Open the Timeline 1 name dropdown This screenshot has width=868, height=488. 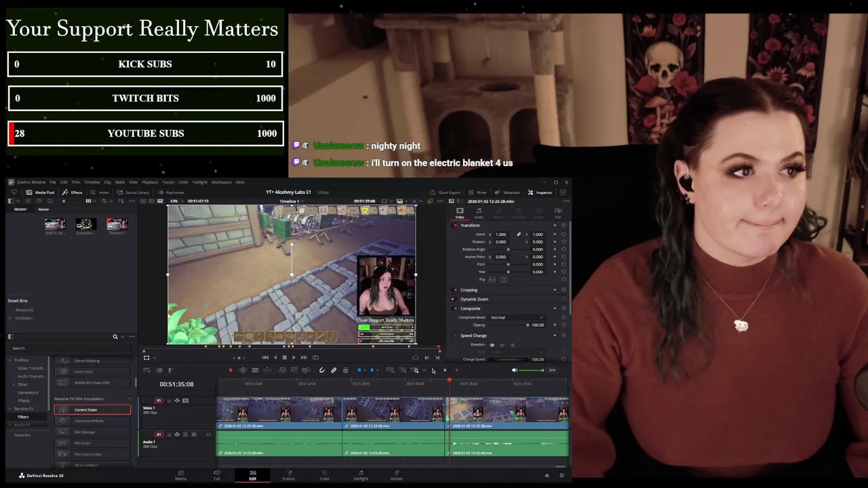point(292,201)
